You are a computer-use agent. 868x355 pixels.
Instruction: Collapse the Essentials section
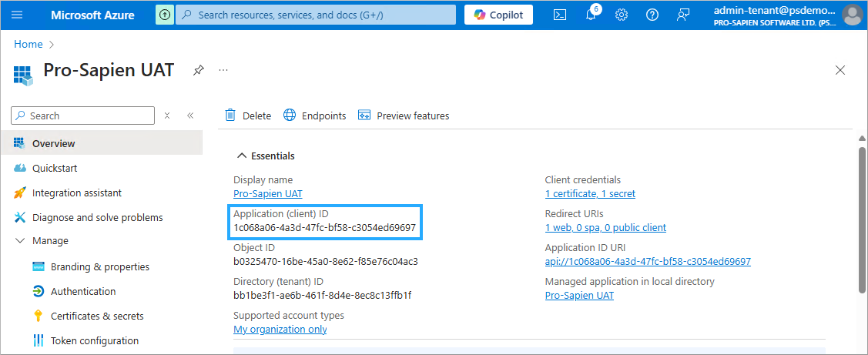pyautogui.click(x=242, y=156)
